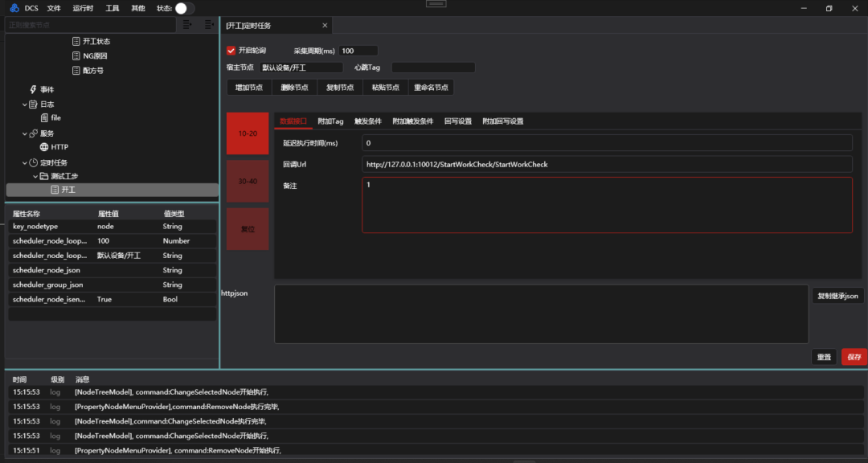Switch to the 触发条件 tab
The height and width of the screenshot is (463, 868).
pyautogui.click(x=368, y=121)
